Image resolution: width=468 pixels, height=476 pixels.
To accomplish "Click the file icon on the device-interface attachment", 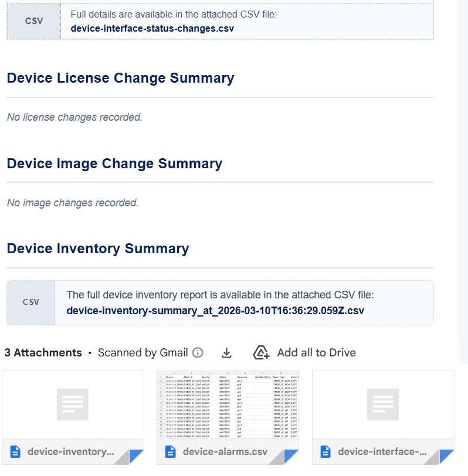I will (326, 452).
